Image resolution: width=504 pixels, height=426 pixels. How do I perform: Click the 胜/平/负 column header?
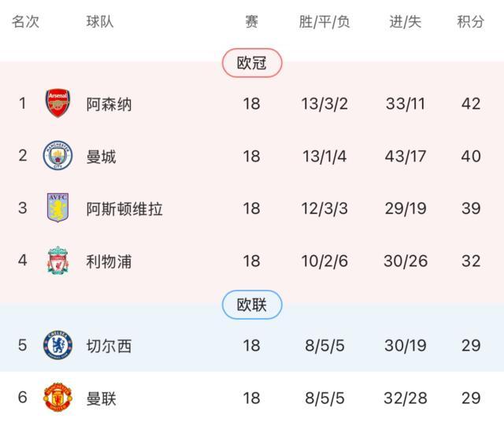point(324,22)
